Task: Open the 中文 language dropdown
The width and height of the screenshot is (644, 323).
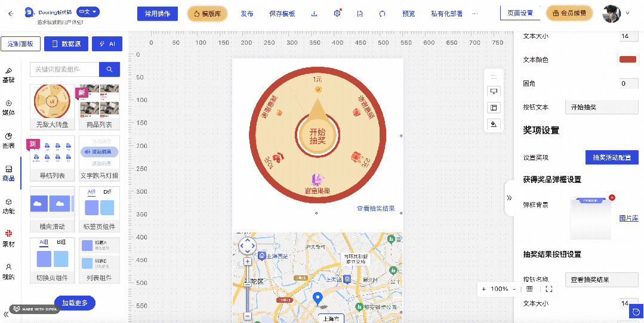Action: [88, 11]
